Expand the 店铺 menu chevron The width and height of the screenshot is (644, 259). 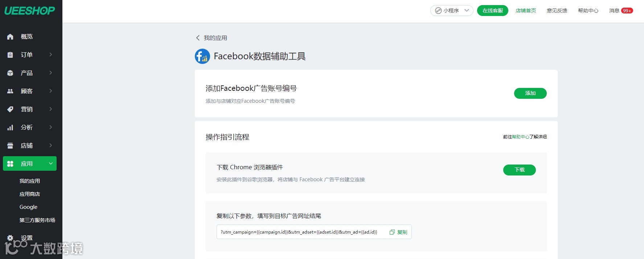pyautogui.click(x=51, y=145)
